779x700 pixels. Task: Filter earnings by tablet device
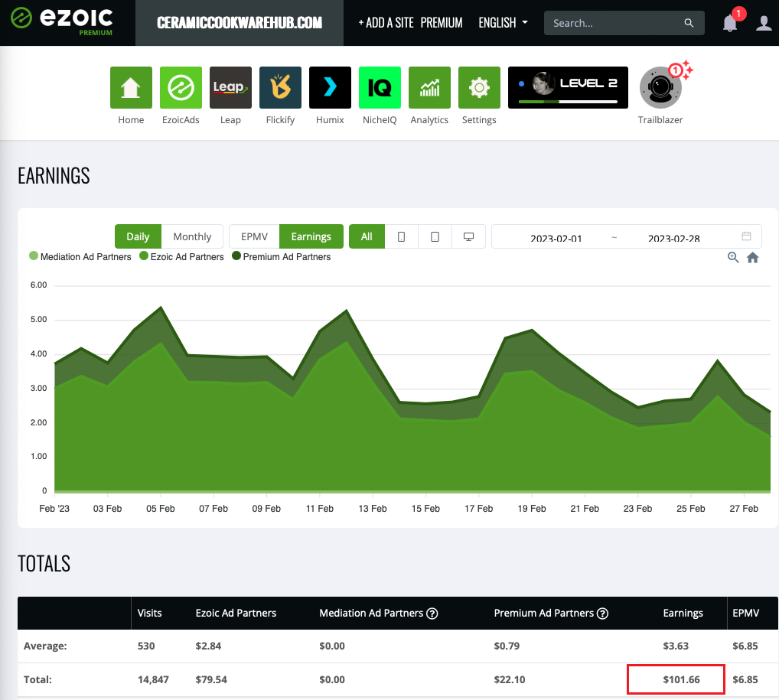[435, 236]
